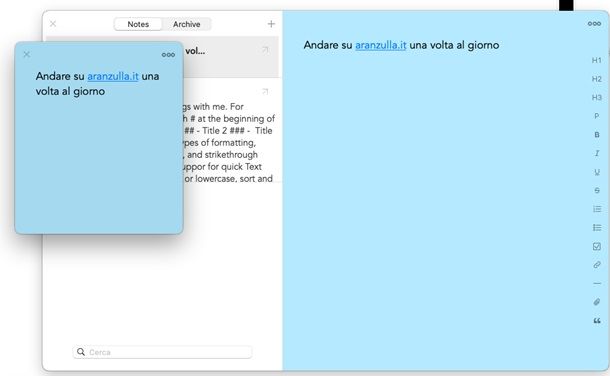Open the editor's three-dot options menu
610x376 pixels.
[x=594, y=24]
